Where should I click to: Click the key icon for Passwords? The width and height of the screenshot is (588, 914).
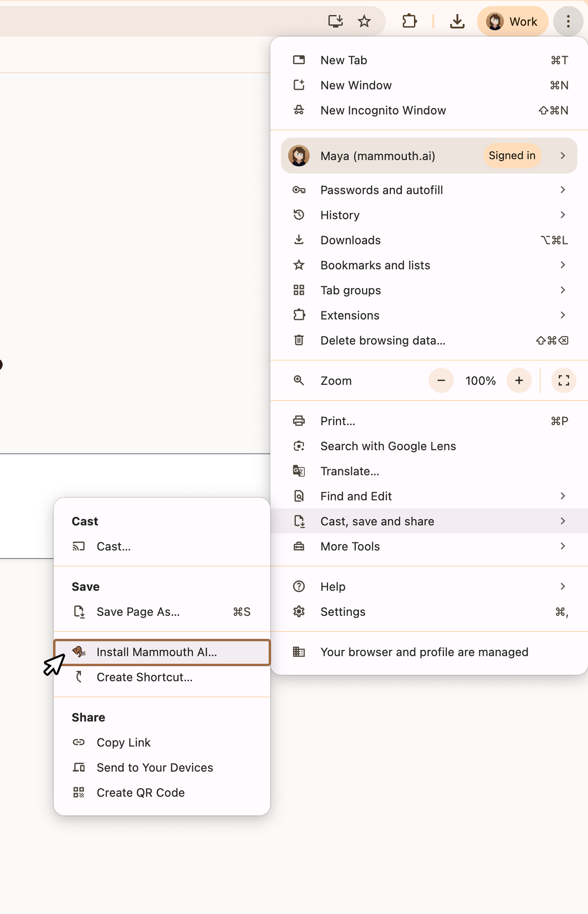coord(299,190)
